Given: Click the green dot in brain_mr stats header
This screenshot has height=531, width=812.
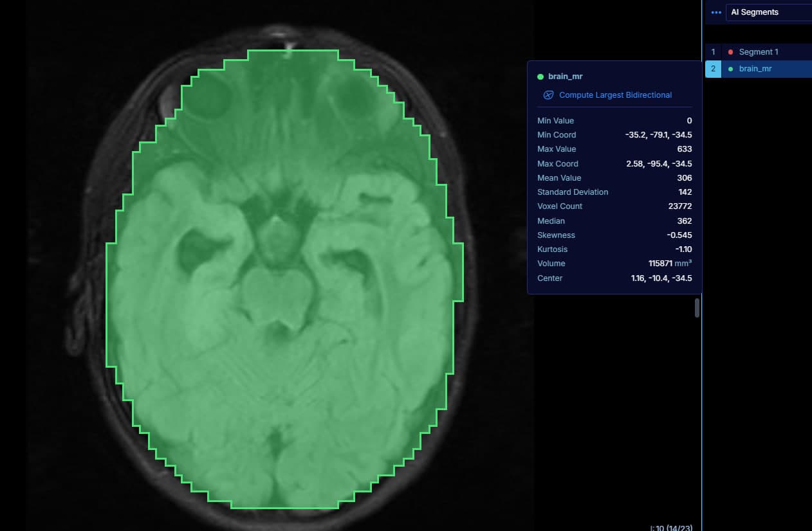Looking at the screenshot, I should (540, 76).
